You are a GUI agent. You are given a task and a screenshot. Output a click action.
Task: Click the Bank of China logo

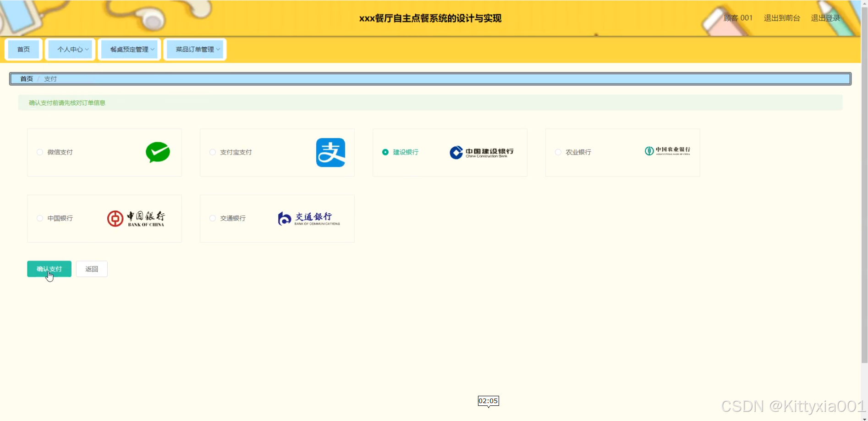tap(136, 219)
